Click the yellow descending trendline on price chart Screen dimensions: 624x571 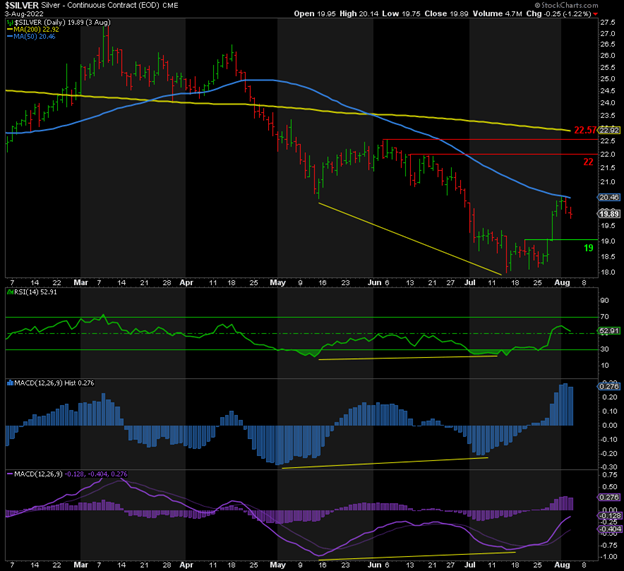pos(410,237)
